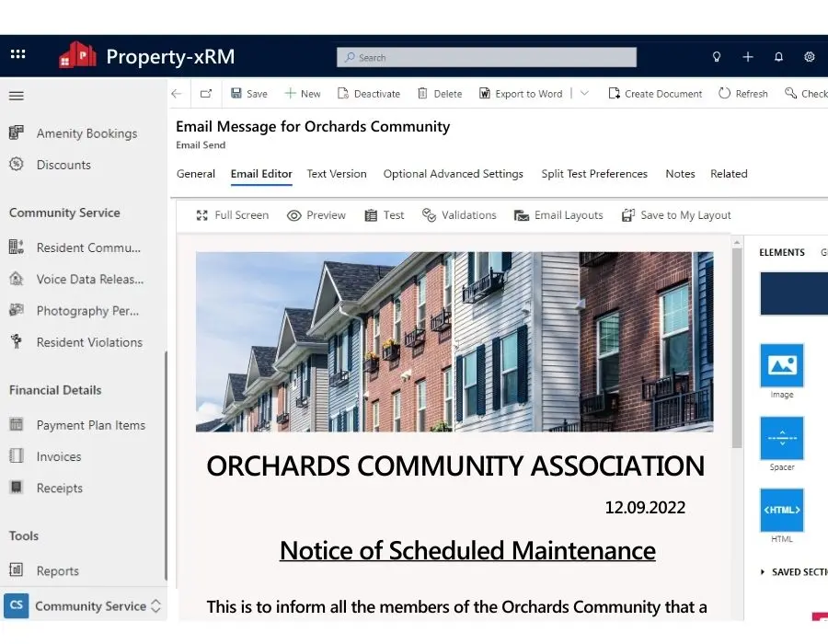Click the Orchards Community Association heading
Image resolution: width=828 pixels, height=644 pixels.
pos(455,466)
